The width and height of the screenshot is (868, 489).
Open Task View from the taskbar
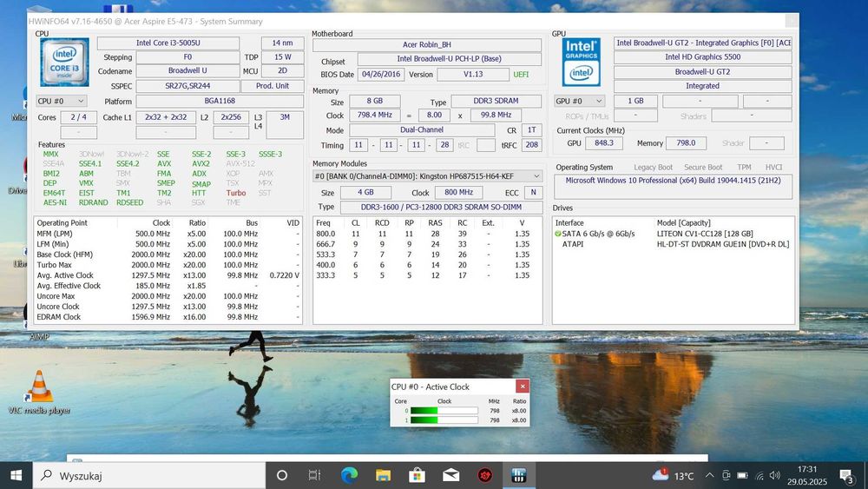(314, 475)
